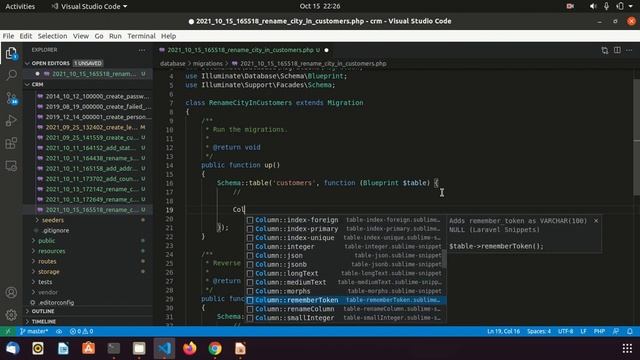Click the Explorer more actions ellipsis

[142, 50]
